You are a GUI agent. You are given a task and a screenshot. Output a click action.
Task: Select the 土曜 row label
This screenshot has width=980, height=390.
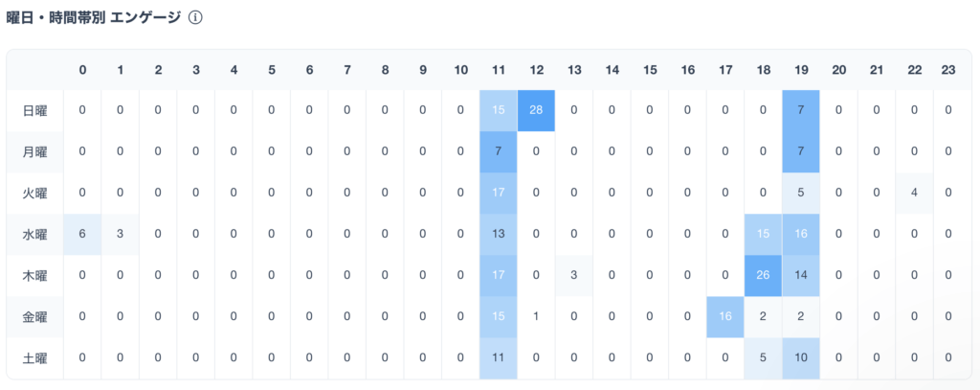[35, 358]
